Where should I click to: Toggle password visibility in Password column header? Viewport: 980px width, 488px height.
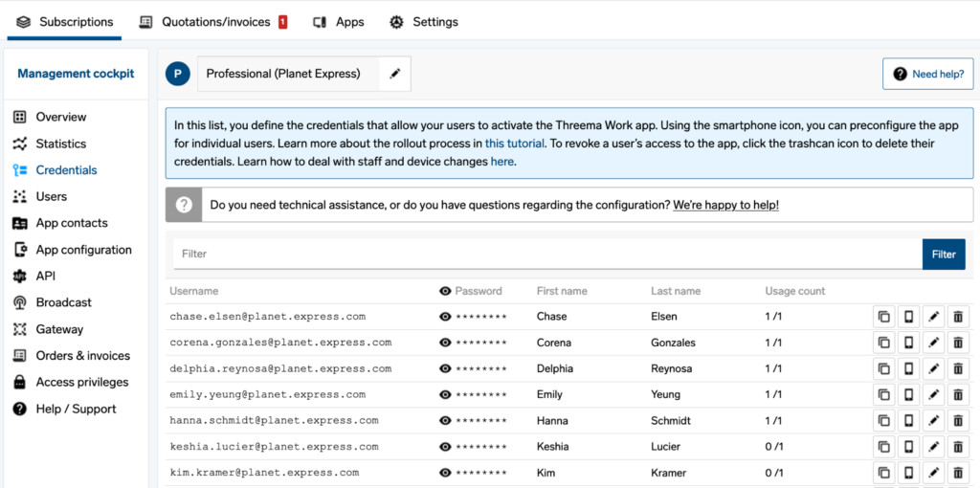point(445,291)
